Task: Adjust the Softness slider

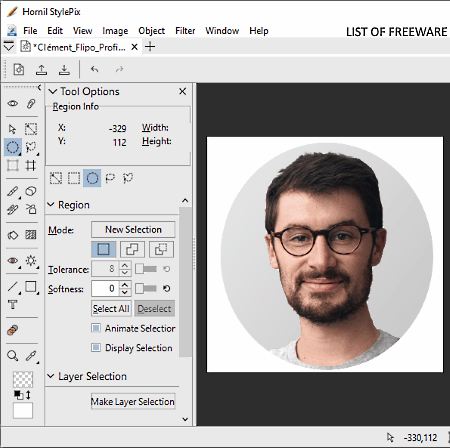Action: coord(146,288)
